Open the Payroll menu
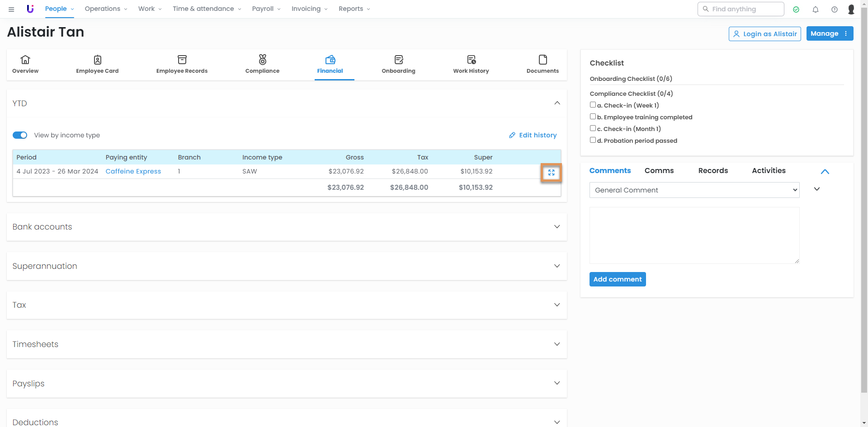The image size is (868, 427). (266, 9)
